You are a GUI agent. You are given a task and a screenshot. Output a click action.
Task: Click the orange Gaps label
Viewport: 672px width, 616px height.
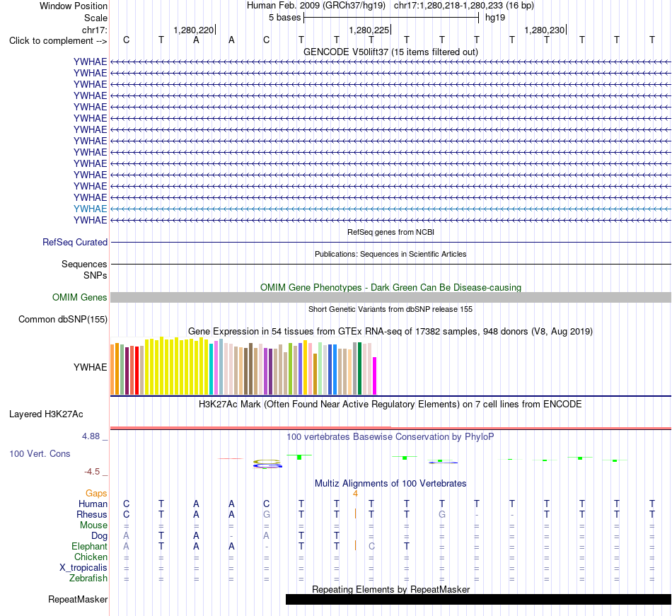[96, 494]
